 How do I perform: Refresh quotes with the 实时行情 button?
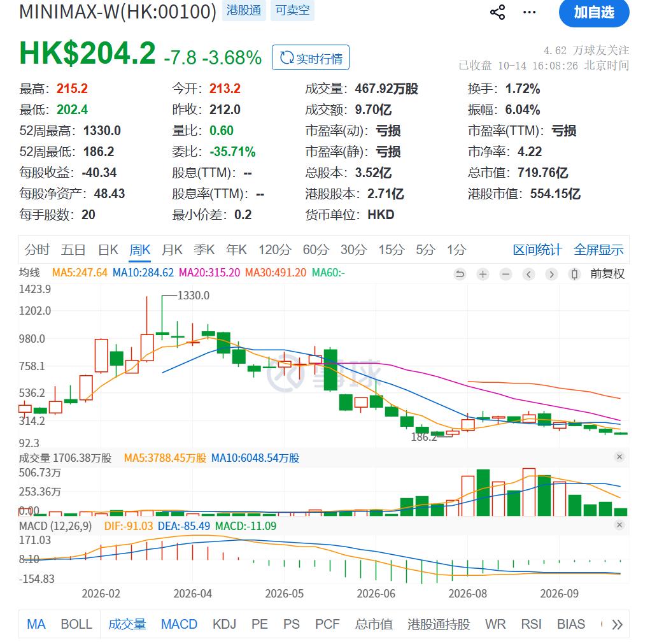coord(311,57)
